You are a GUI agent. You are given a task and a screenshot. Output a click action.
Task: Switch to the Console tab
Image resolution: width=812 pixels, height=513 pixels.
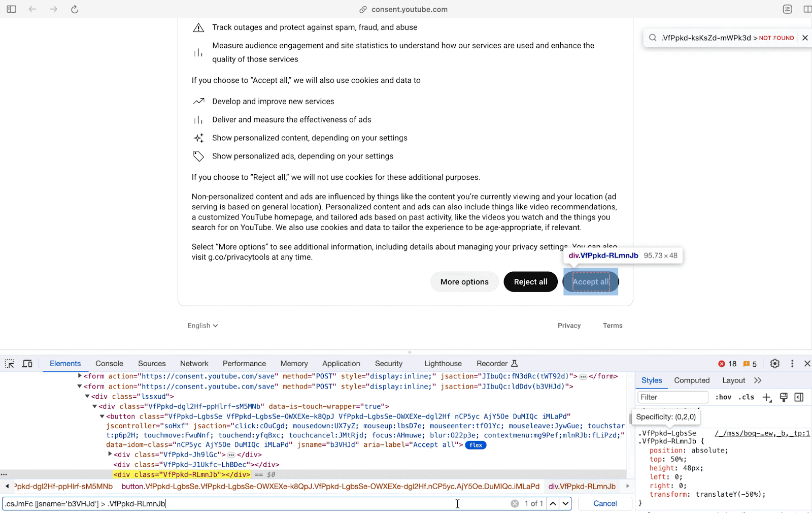(109, 363)
